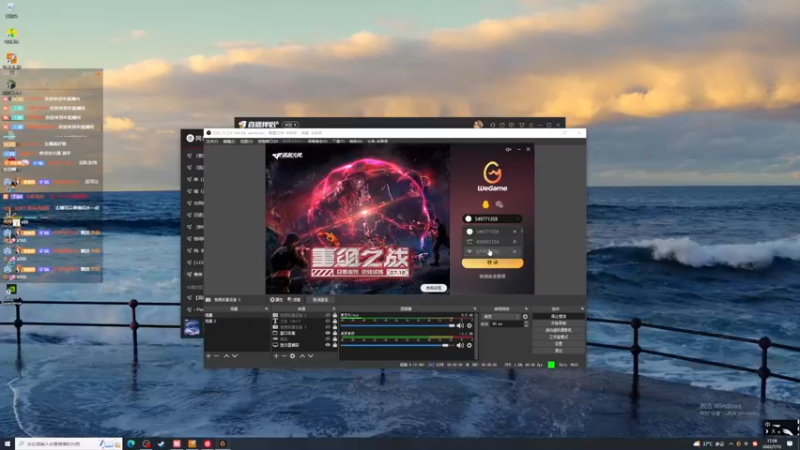Viewport: 800px width, 450px height.
Task: Open source properties gear in Sources footer
Action: tap(292, 356)
